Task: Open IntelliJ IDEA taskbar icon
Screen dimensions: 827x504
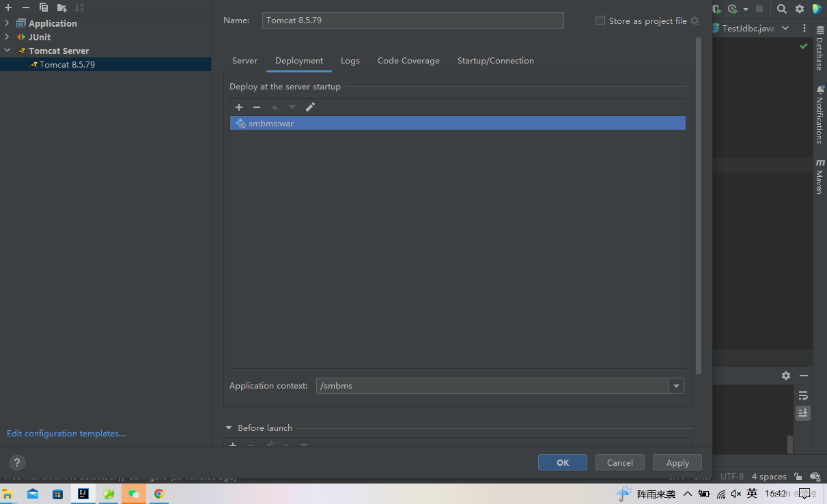Action: pos(83,494)
